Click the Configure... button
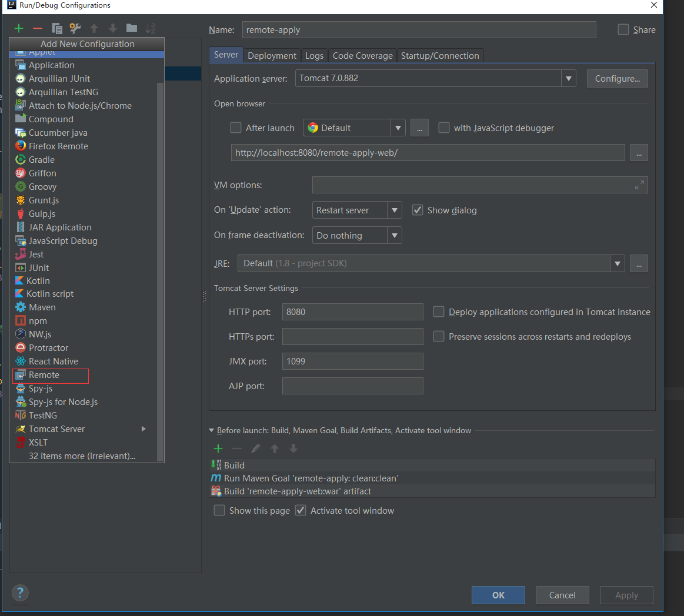684x616 pixels. pyautogui.click(x=618, y=79)
